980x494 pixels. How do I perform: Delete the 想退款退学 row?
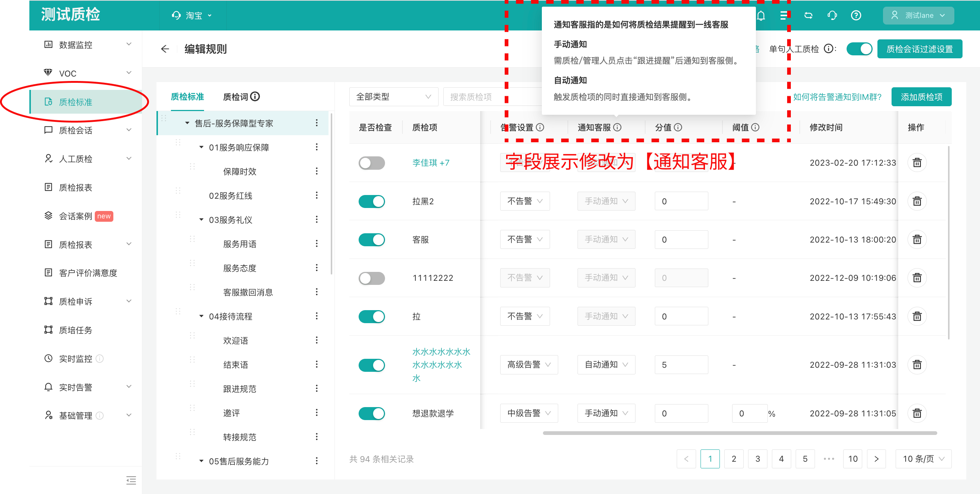(x=917, y=413)
